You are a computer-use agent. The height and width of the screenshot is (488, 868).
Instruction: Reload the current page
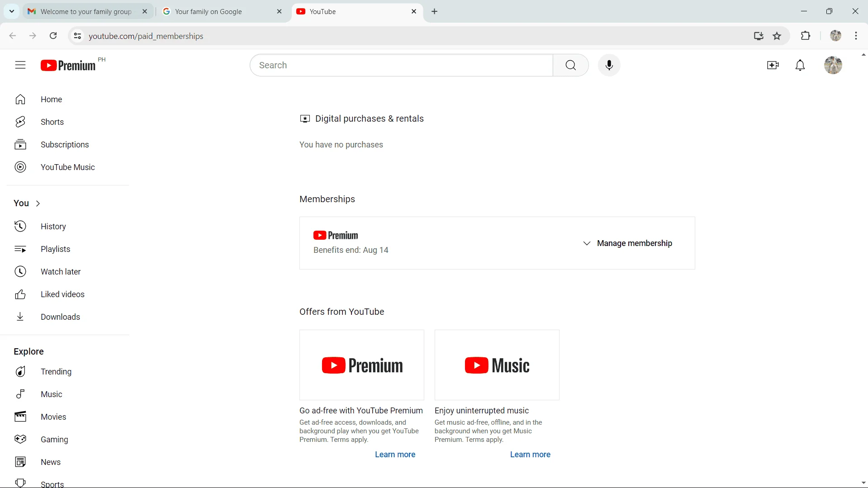[53, 36]
